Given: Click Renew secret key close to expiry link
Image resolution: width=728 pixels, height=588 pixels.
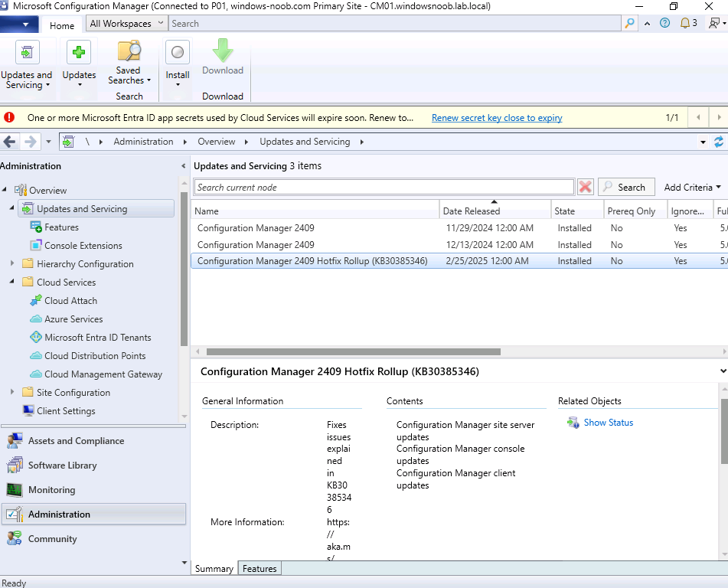Looking at the screenshot, I should click(x=497, y=117).
